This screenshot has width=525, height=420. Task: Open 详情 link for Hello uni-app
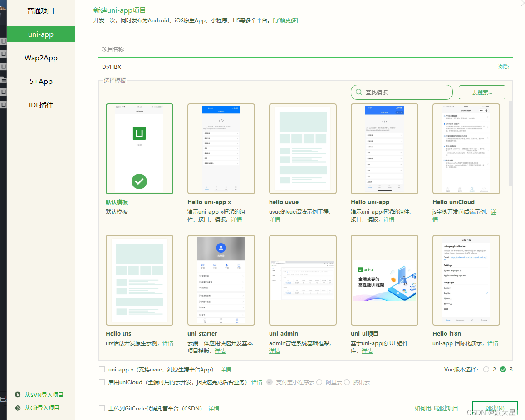point(389,220)
